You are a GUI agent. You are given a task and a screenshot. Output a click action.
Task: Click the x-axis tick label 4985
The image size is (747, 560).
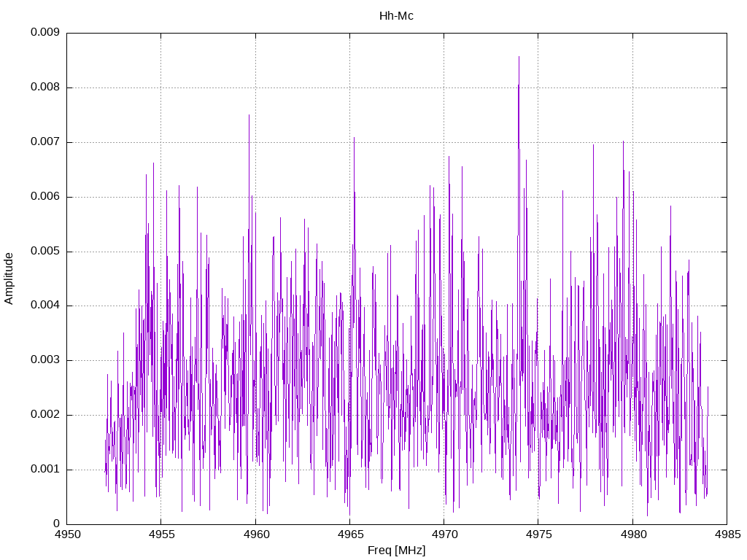click(727, 534)
